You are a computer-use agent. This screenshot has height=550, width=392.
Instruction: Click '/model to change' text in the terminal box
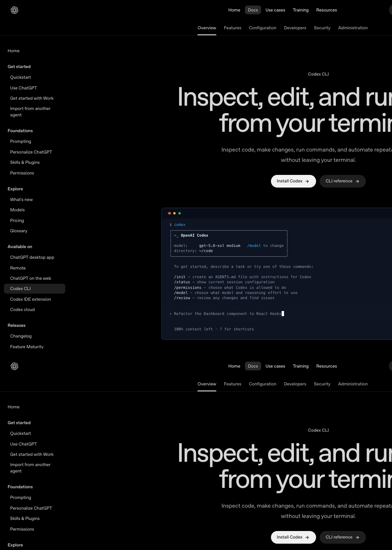(265, 246)
